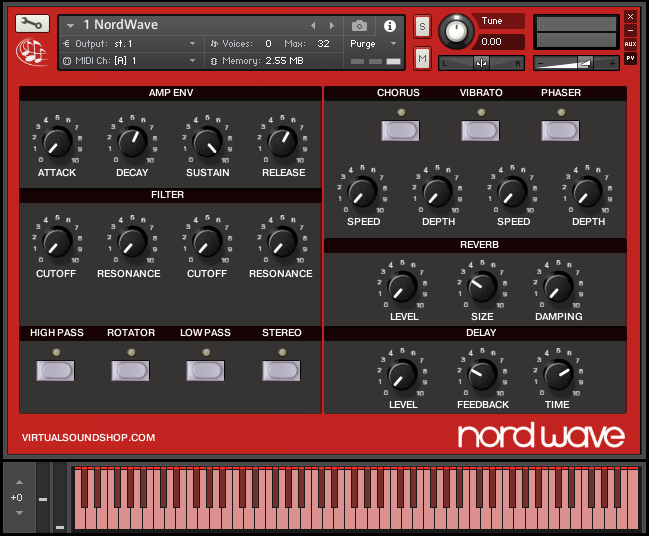Go to the next instrument arrow
Screen dimensions: 649x536
(x=331, y=25)
